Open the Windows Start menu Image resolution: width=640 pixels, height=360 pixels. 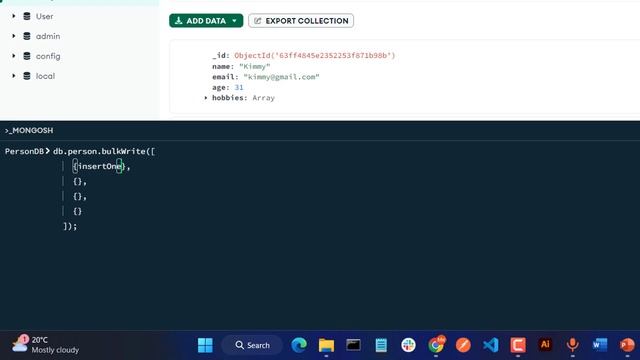(205, 345)
